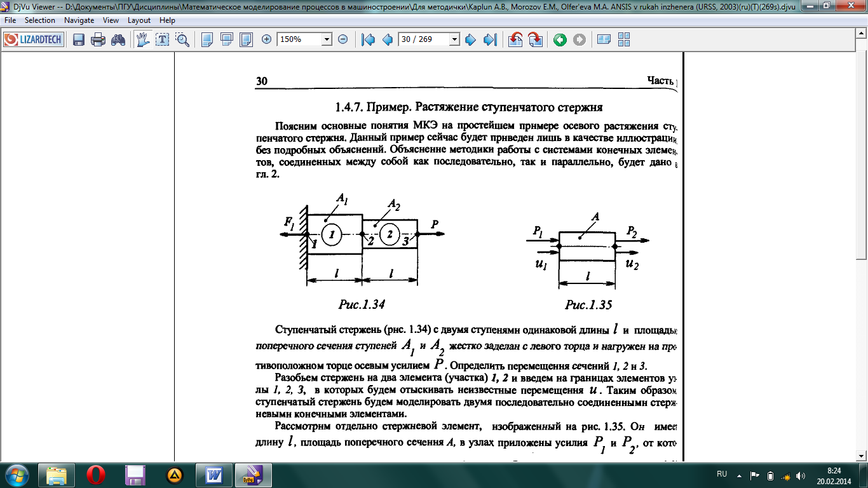Viewport: 868px width, 488px height.
Task: Switch to the second page-fit layout icon
Action: 227,39
